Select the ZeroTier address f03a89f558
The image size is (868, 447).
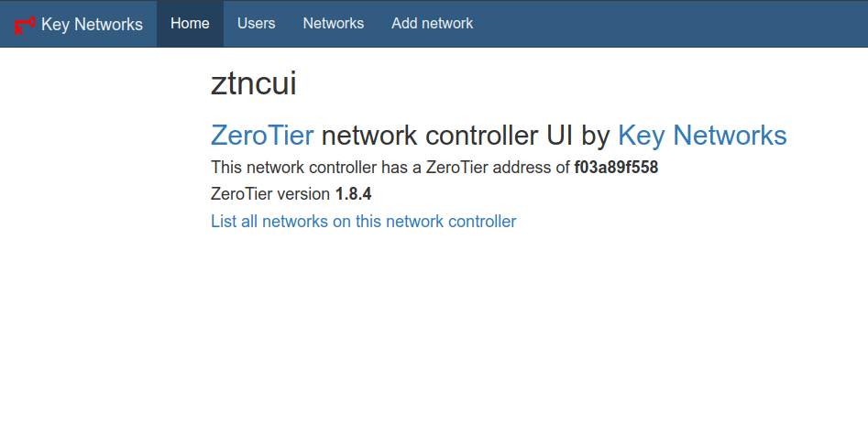pyautogui.click(x=616, y=168)
